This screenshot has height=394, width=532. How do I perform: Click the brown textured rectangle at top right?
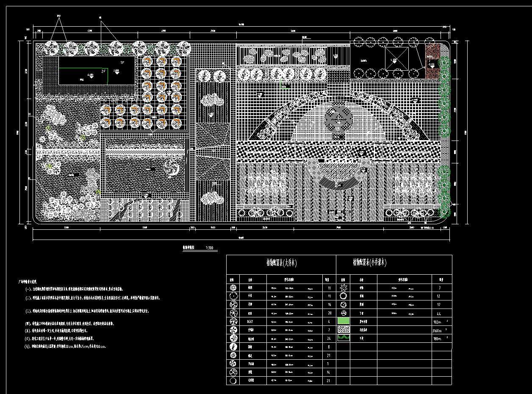[431, 61]
